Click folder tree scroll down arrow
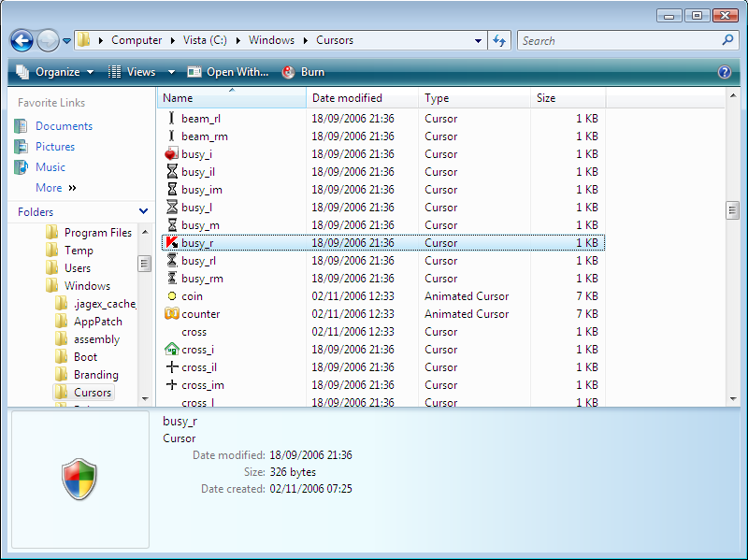The width and height of the screenshot is (748, 560). 145,399
